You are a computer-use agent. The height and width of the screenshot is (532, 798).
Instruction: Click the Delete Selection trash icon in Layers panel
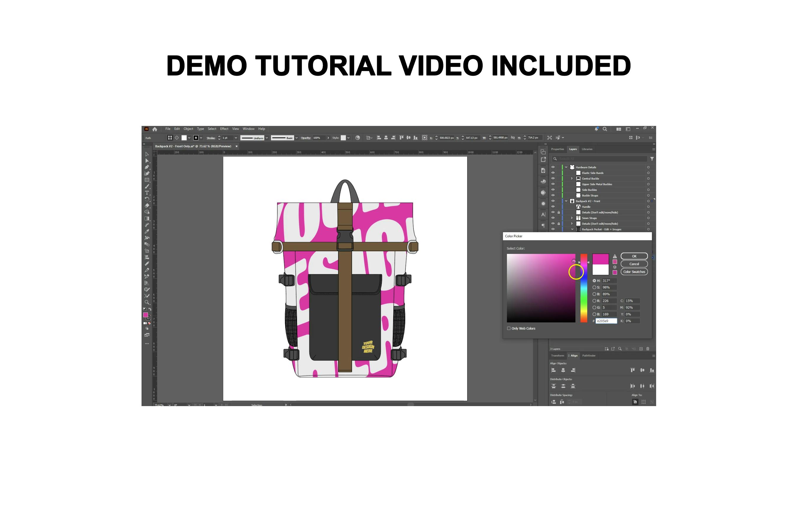(648, 349)
